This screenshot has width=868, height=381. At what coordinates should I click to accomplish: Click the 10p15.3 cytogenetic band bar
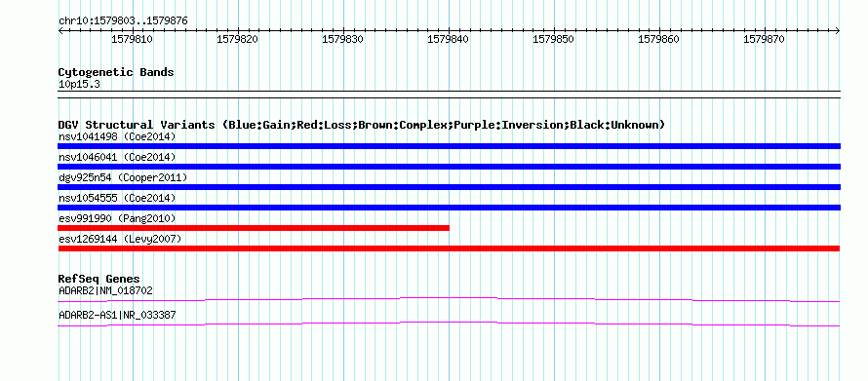[449, 94]
